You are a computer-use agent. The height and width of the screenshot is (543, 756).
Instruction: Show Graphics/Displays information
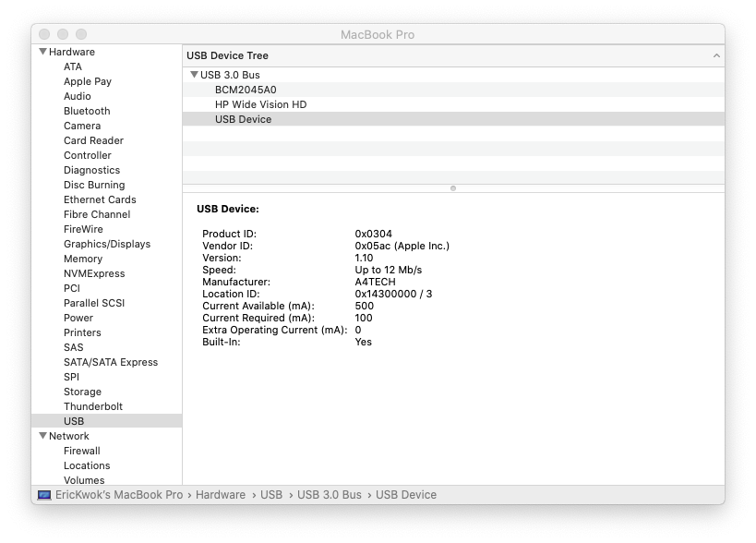[106, 244]
